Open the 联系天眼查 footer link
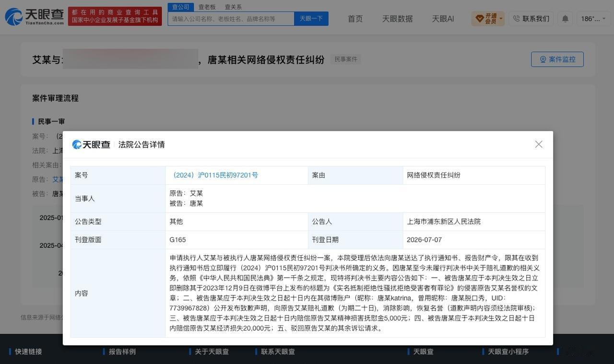The width and height of the screenshot is (614, 364). [278, 352]
